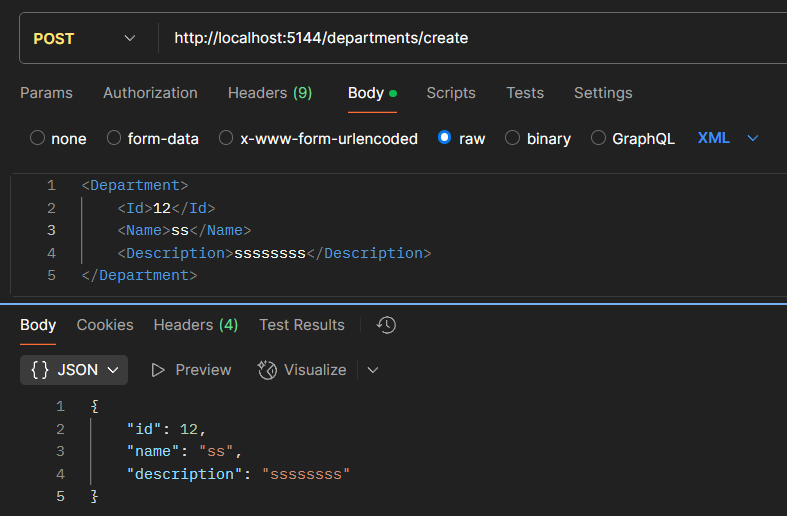This screenshot has width=787, height=516.
Task: View the Test Results tab
Action: tap(301, 325)
